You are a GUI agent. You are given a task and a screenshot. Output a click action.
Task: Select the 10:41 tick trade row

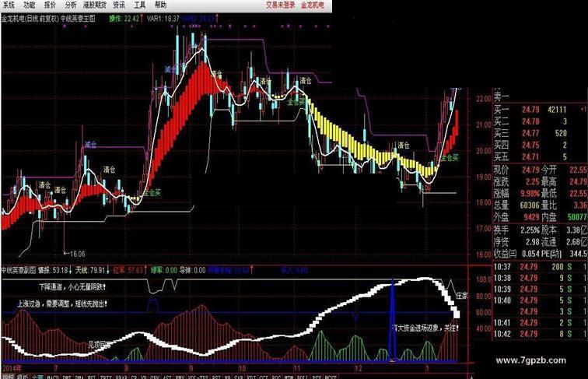(x=540, y=323)
